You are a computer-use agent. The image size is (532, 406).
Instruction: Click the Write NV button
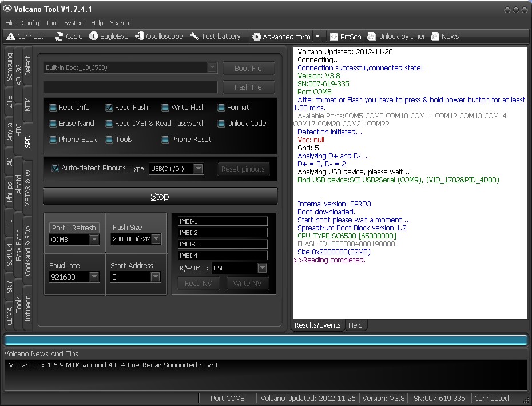(247, 284)
